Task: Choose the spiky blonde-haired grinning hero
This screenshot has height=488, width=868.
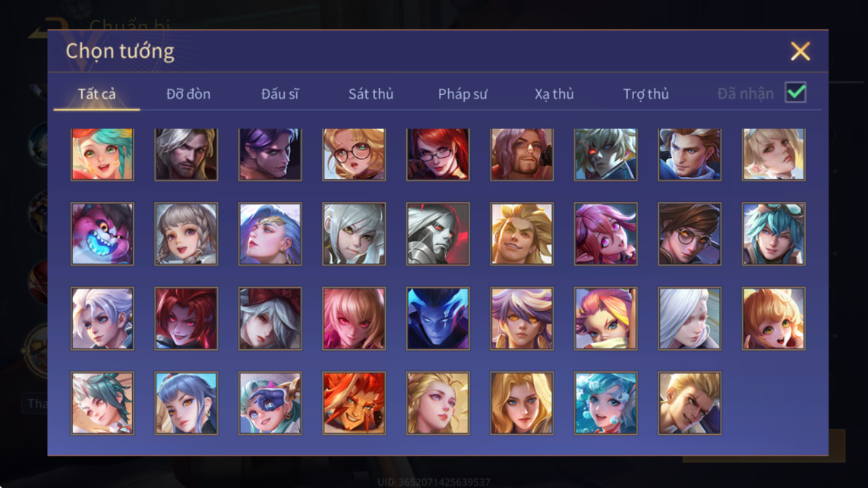Action: click(522, 234)
